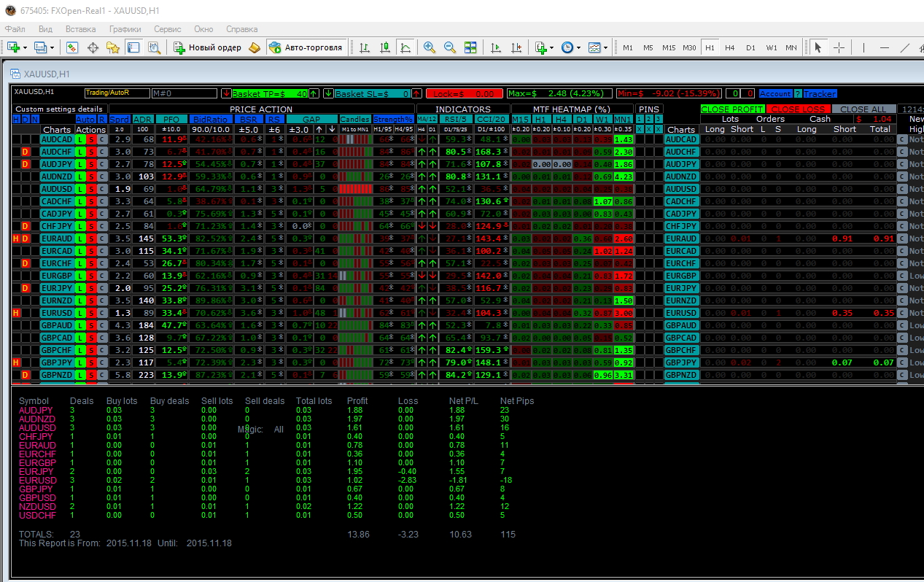Select the vertical line drawing tool
The height and width of the screenshot is (582, 924).
click(863, 47)
